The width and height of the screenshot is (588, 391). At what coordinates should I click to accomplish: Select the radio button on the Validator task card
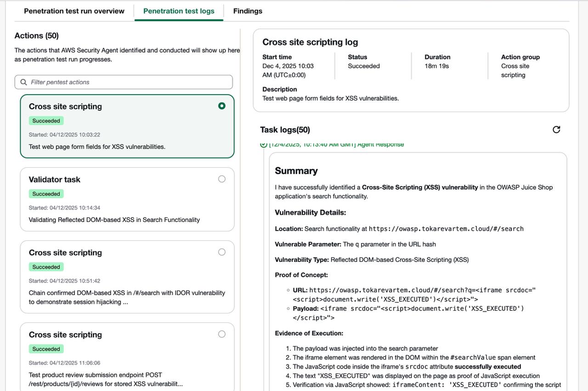click(x=222, y=179)
